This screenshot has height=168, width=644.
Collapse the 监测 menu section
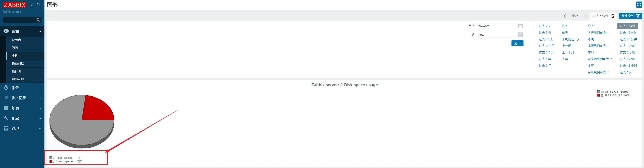coord(22,31)
